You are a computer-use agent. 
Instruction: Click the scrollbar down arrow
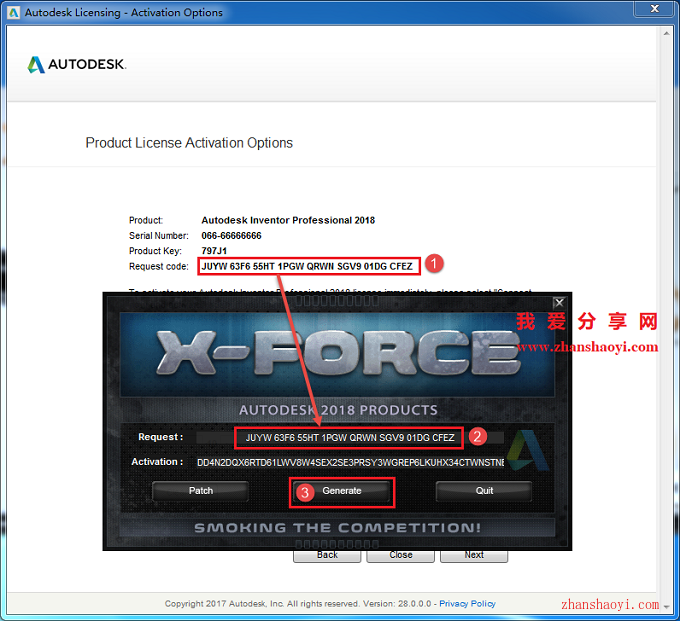[667, 607]
